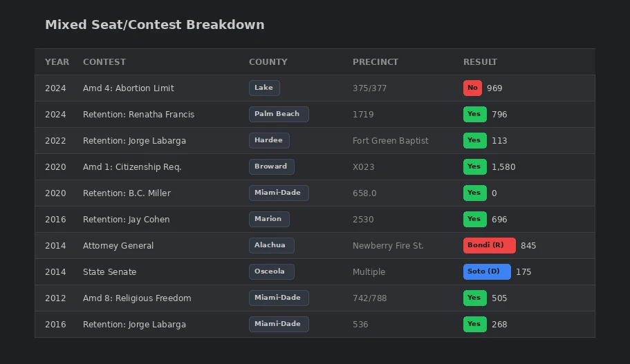Click the red No result badge

coord(472,88)
